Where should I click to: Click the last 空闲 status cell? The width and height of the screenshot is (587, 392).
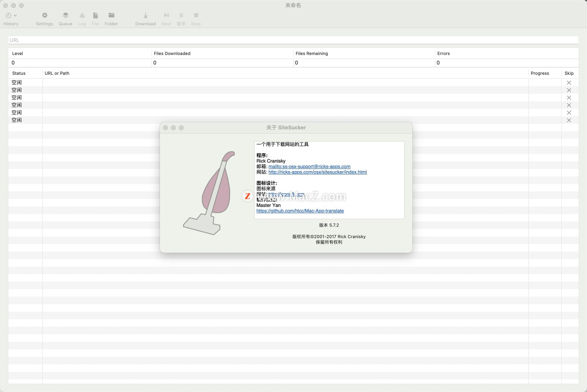click(x=17, y=120)
